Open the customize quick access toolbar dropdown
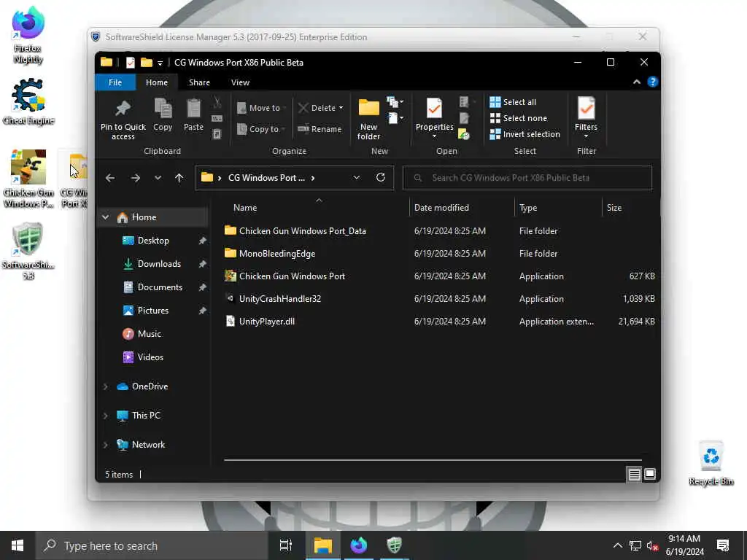Screen dimensions: 747x560 [160, 63]
